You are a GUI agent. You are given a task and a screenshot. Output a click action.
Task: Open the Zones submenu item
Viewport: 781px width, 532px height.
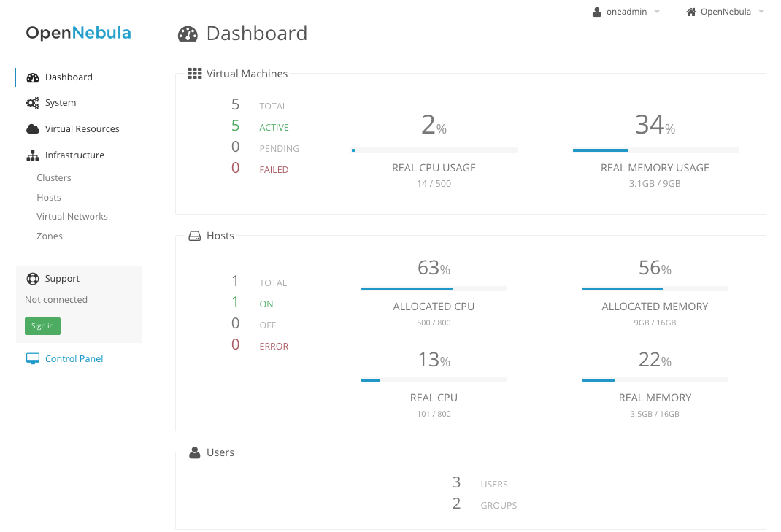(x=50, y=236)
